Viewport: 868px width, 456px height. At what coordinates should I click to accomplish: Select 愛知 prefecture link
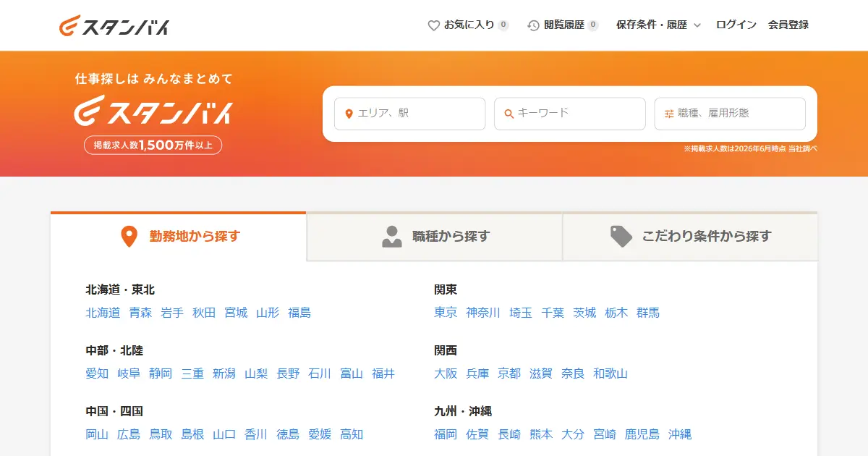pos(97,373)
